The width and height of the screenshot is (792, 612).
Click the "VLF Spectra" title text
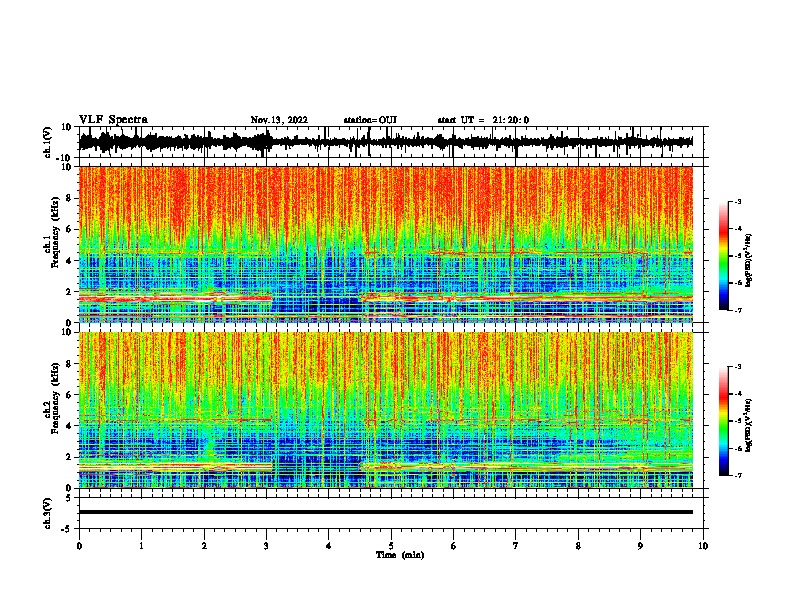tap(113, 120)
